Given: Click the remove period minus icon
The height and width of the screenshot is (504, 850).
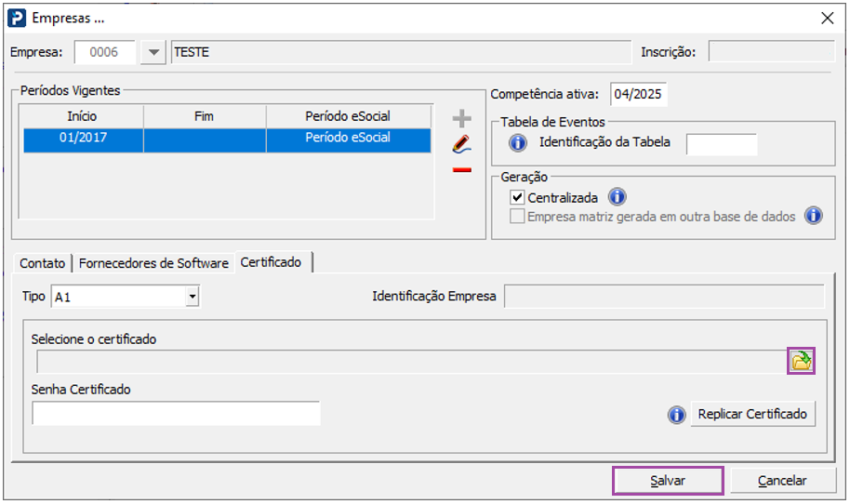Looking at the screenshot, I should 461,170.
